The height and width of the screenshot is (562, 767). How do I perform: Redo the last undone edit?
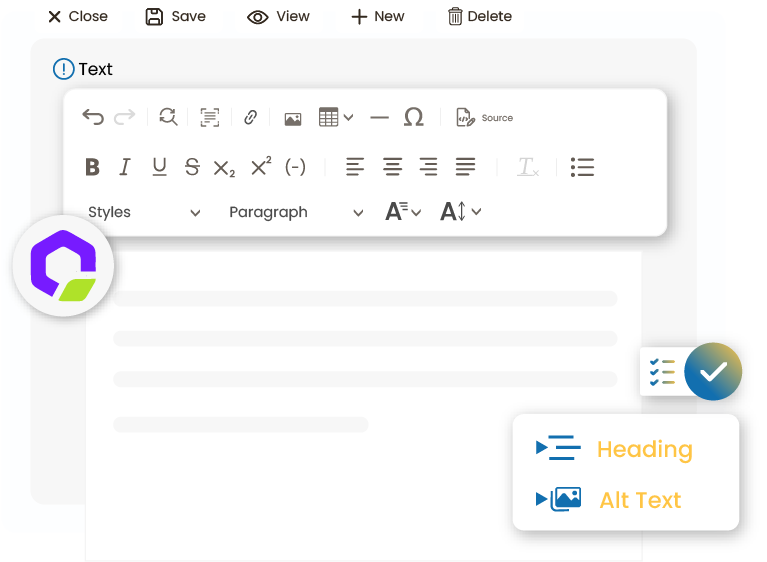124,117
